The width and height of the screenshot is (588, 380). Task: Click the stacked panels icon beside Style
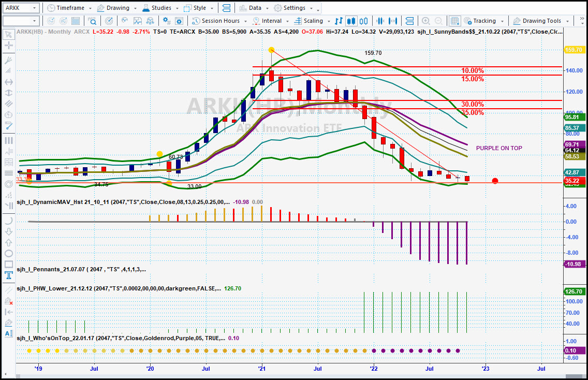(226, 8)
